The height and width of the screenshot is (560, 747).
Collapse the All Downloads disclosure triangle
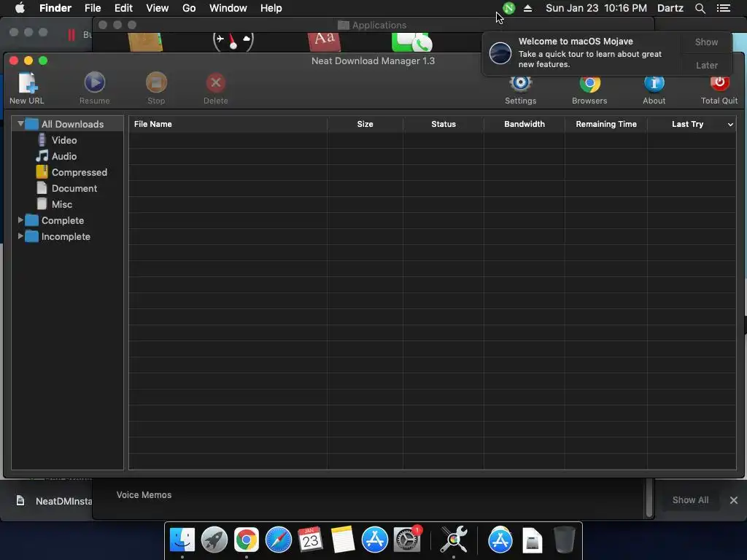(20, 123)
